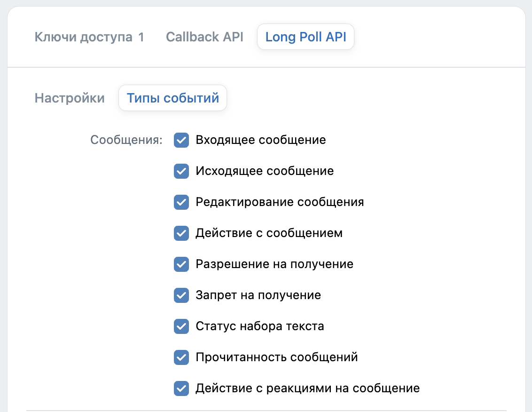532x412 pixels.
Task: Click the Прочитанность сообщений label text
Action: click(x=276, y=357)
